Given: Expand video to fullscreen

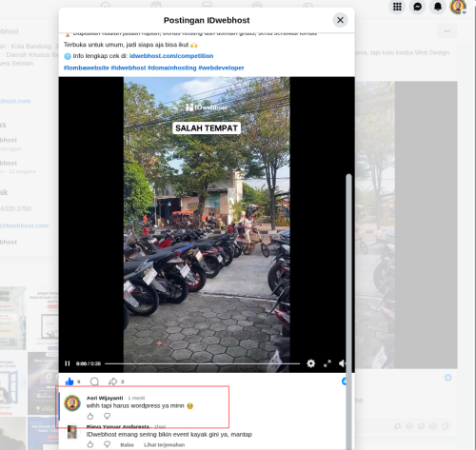Looking at the screenshot, I should coord(327,363).
